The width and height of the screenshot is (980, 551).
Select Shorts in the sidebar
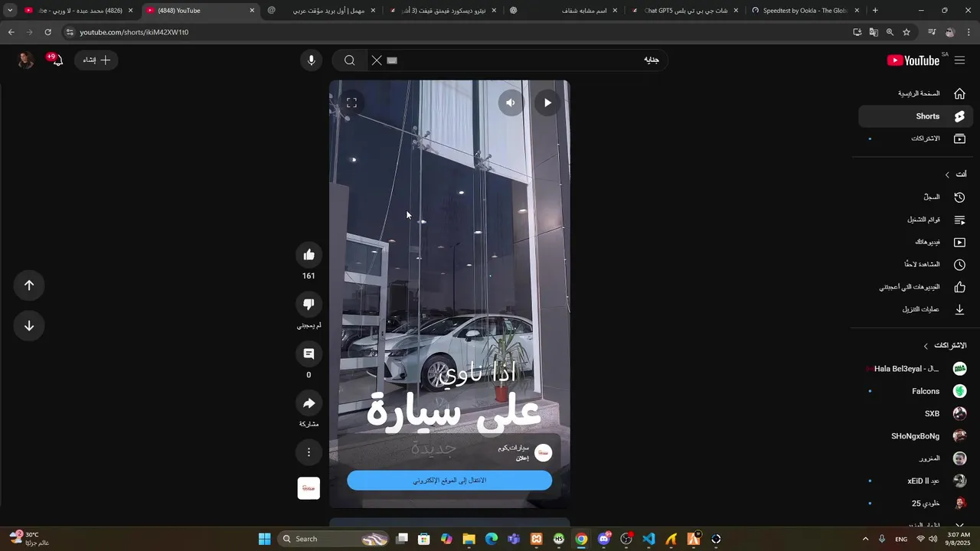click(x=916, y=116)
